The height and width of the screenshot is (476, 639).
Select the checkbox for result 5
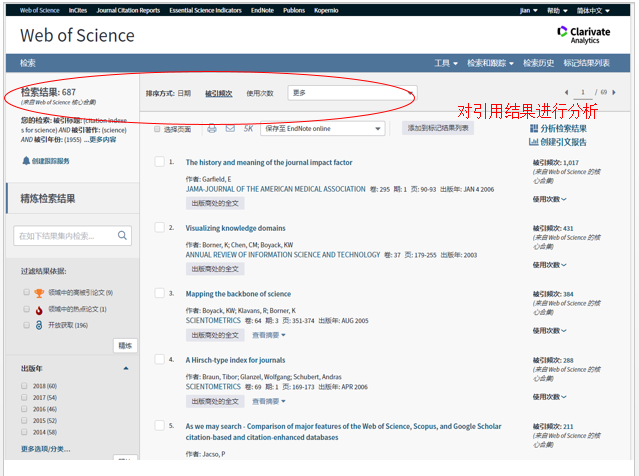159,425
